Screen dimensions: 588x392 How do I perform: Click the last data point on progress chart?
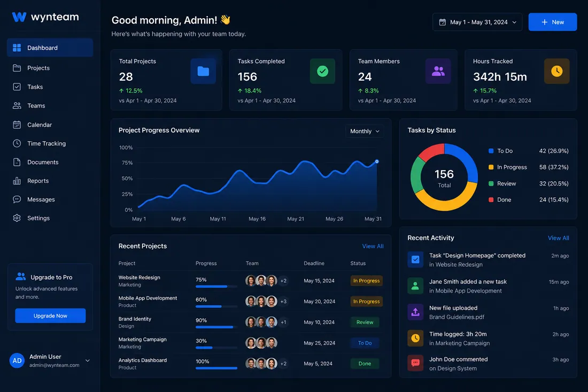[x=377, y=162]
